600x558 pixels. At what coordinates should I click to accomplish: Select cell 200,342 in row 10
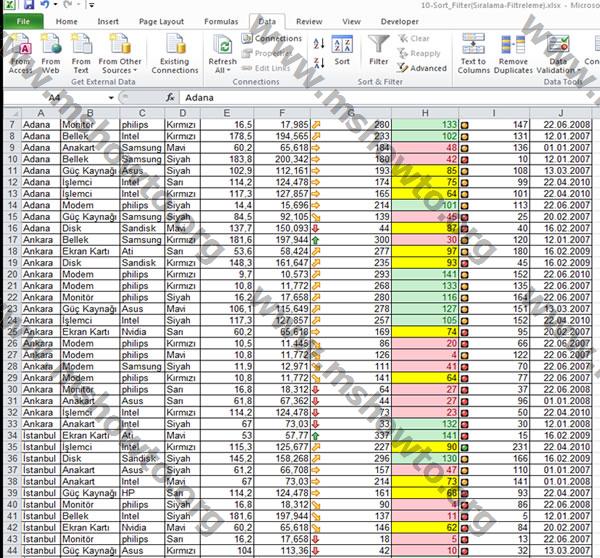coord(282,159)
